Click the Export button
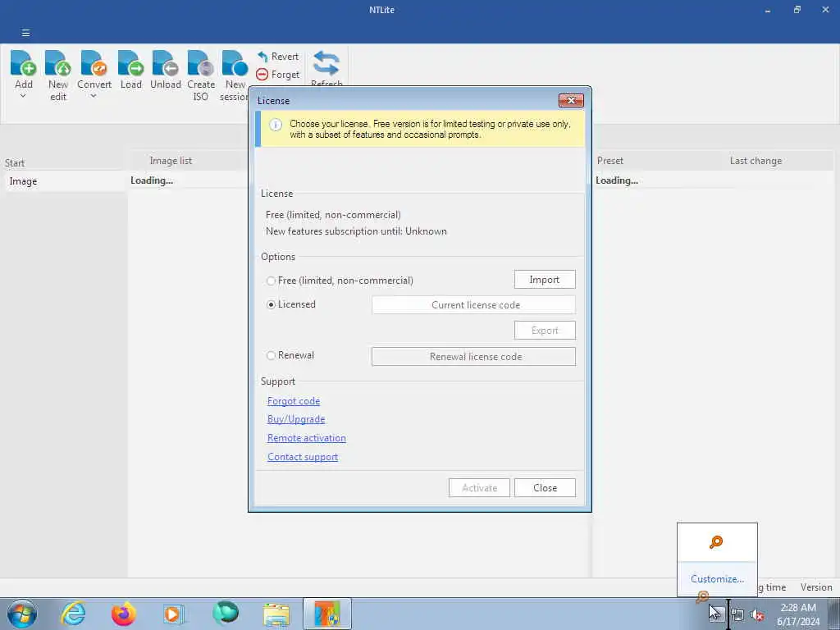Viewport: 840px width, 630px height. click(x=545, y=331)
